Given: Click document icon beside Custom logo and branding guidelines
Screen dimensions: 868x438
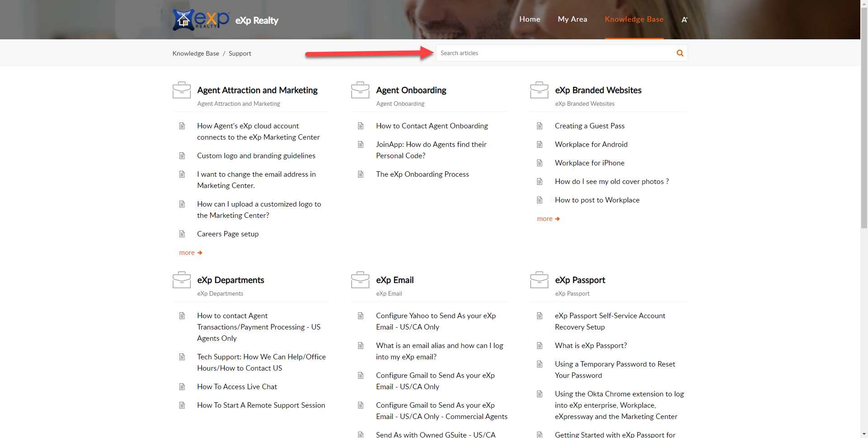Looking at the screenshot, I should [x=182, y=155].
